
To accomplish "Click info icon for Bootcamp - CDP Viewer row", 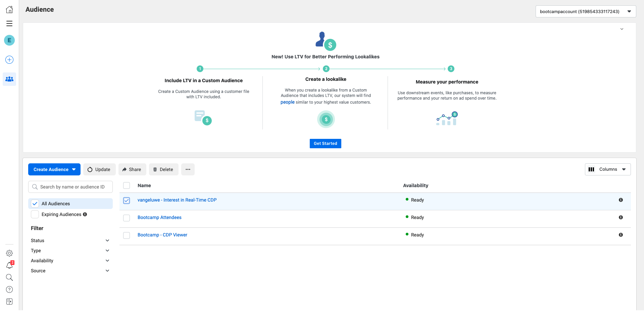I will (621, 235).
